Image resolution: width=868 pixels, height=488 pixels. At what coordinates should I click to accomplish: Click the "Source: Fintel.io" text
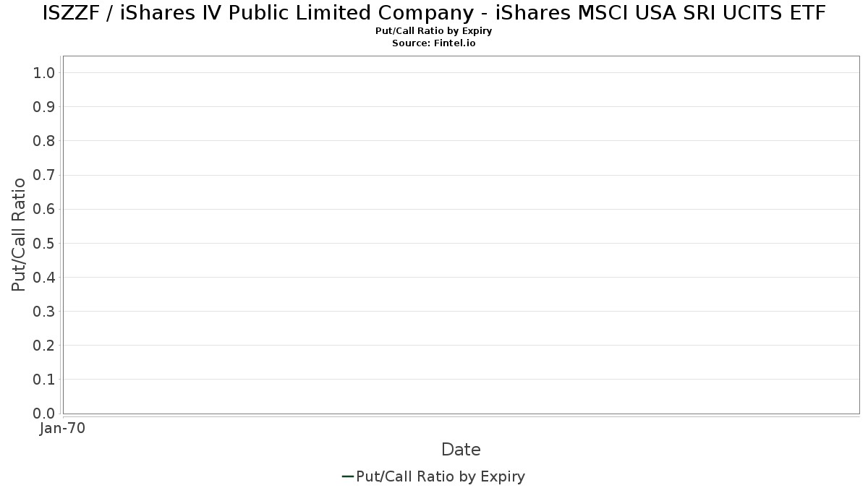434,43
